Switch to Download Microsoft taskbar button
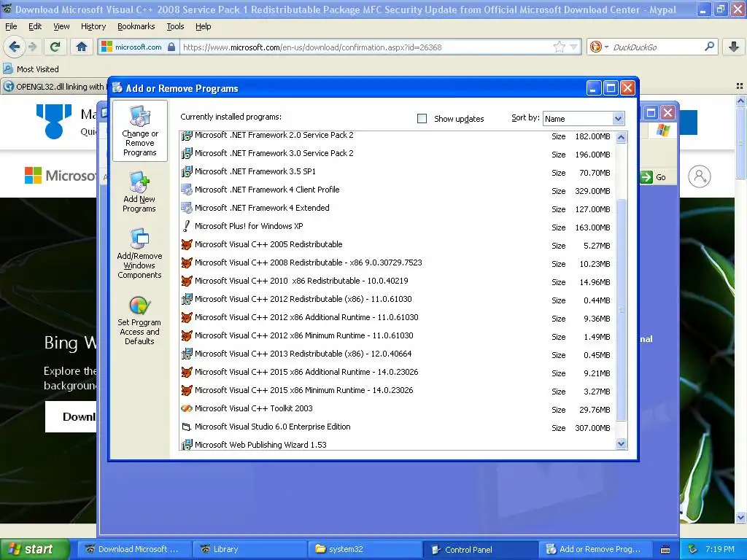The height and width of the screenshot is (560, 747). (134, 549)
